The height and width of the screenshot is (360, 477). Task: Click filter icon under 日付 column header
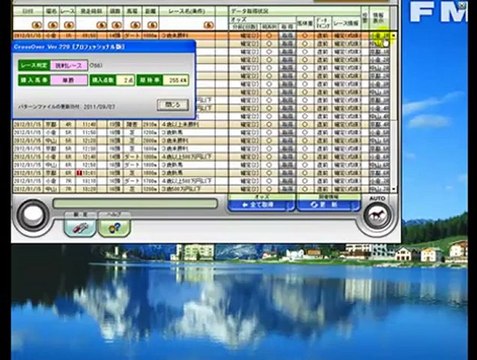36,25
